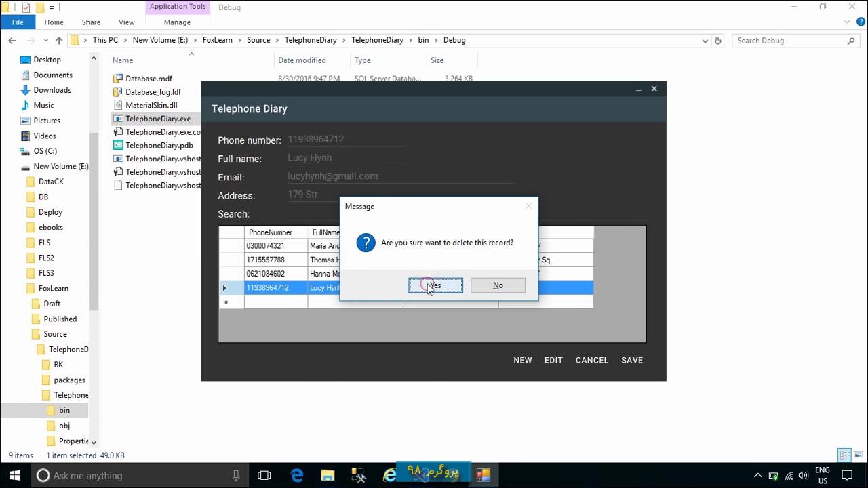
Task: Open the Manage tab under Application Tools
Action: click(x=176, y=22)
